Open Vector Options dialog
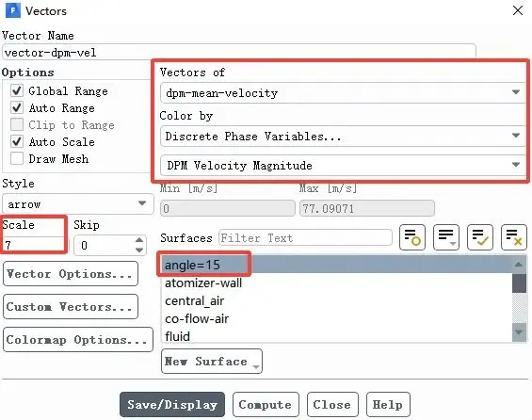Screen dimensions: 532x420 71,273
